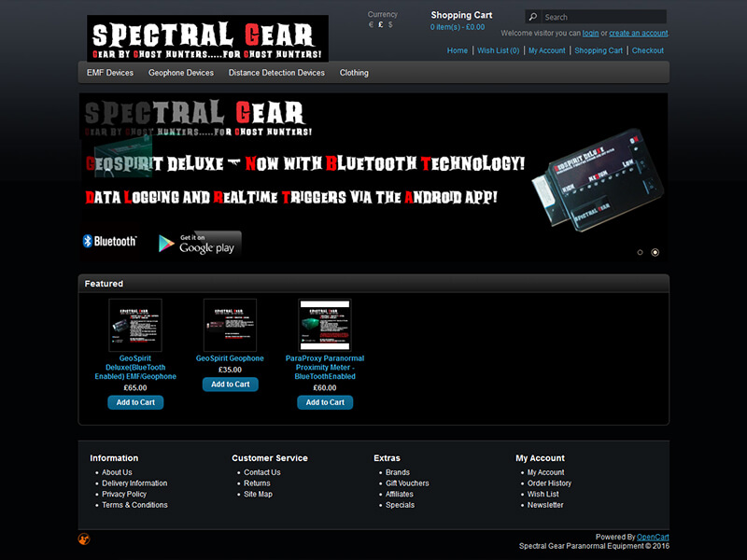
Task: Switch currency to Pound symbol
Action: click(x=381, y=25)
